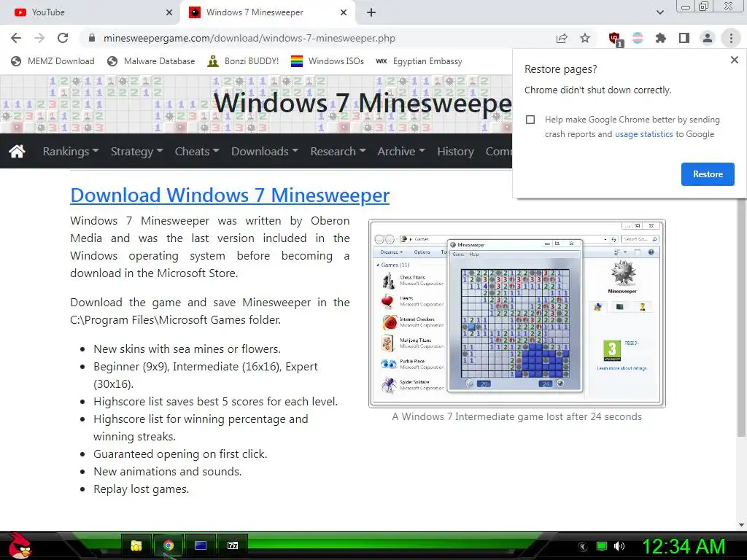747x560 pixels.
Task: Click the address bar URL field
Action: click(x=314, y=38)
